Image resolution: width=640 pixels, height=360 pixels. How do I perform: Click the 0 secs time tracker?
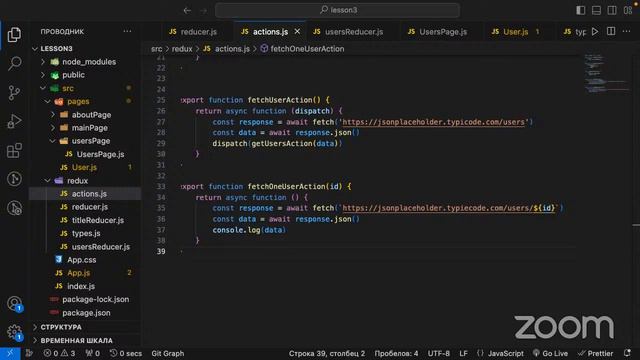[126, 353]
